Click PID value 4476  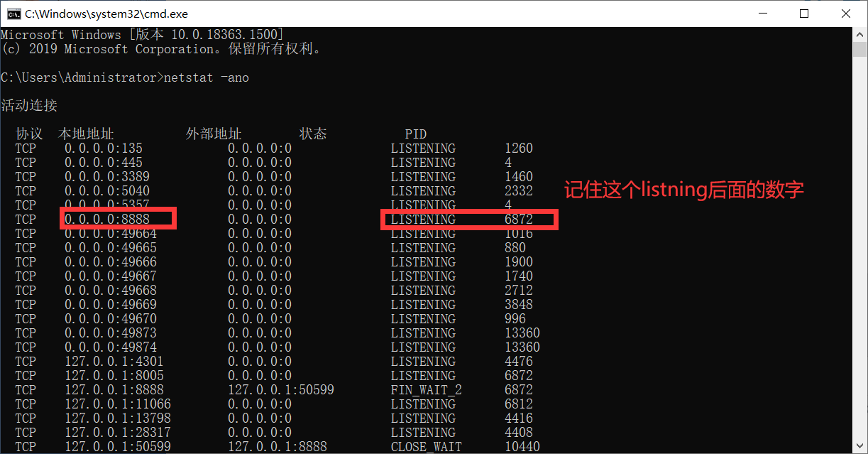[519, 362]
